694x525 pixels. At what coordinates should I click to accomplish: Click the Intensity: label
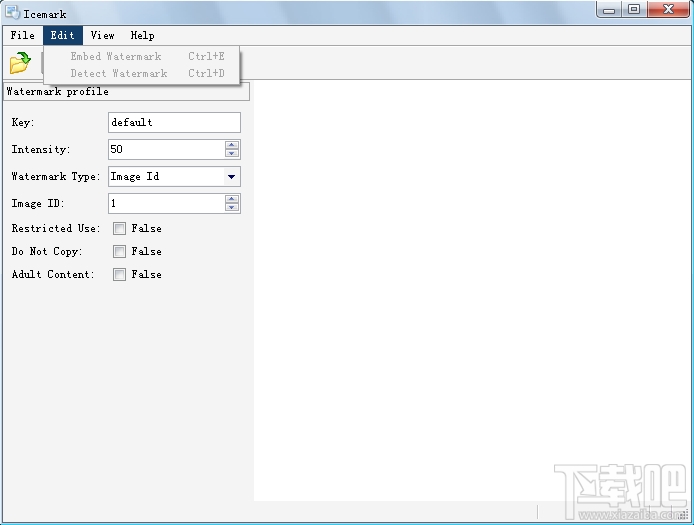click(x=41, y=150)
